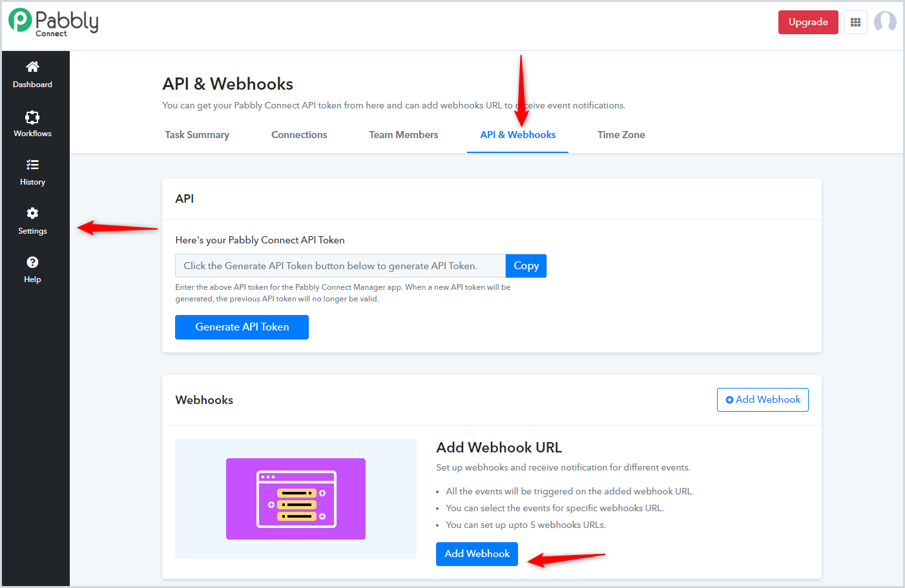Switch to the Connections tab
The image size is (905, 588).
click(x=299, y=135)
